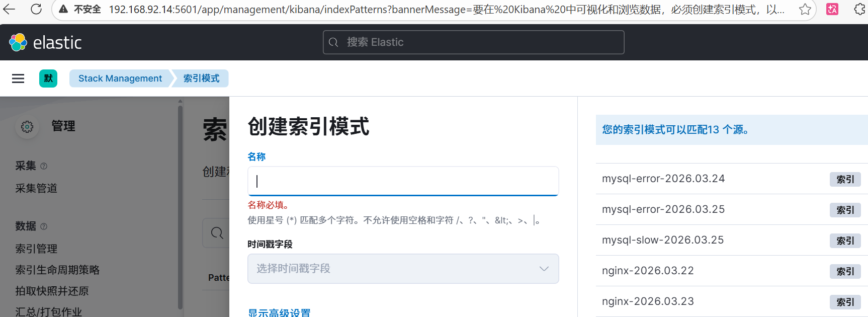Open the translate extension icon

coord(832,9)
